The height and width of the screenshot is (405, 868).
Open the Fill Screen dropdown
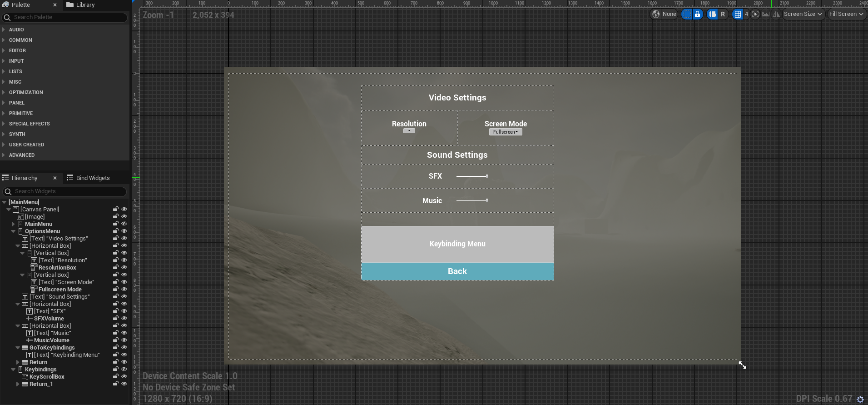point(846,14)
